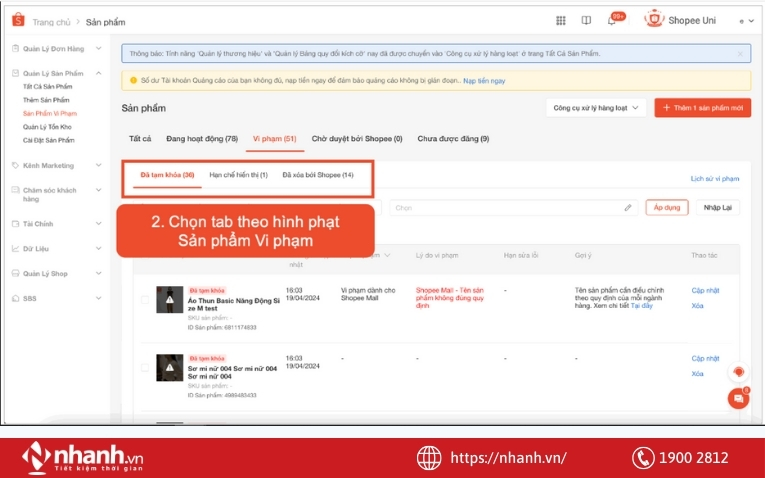Open Thêm Sản Phẩm sidebar item

(x=46, y=100)
